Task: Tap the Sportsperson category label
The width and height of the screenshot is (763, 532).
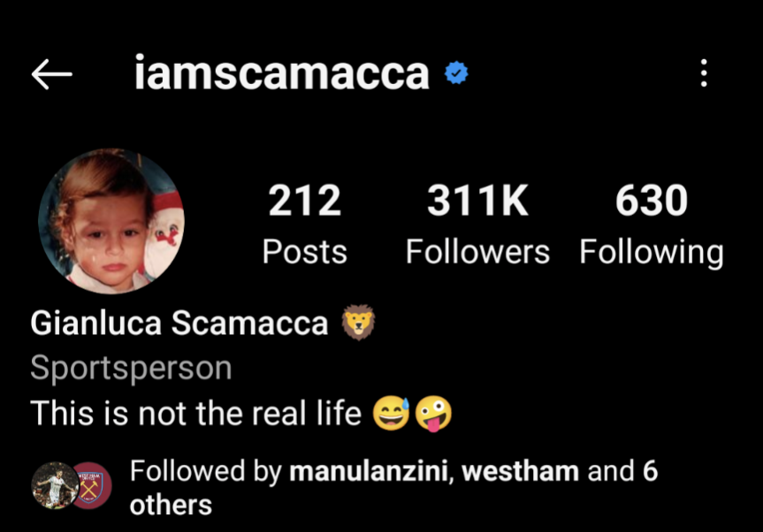Action: (131, 369)
